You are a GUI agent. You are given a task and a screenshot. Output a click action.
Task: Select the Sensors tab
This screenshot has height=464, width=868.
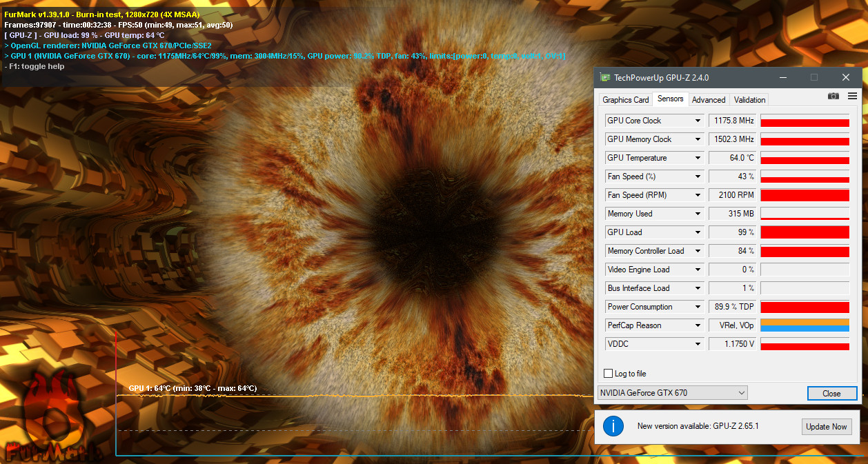(x=671, y=99)
